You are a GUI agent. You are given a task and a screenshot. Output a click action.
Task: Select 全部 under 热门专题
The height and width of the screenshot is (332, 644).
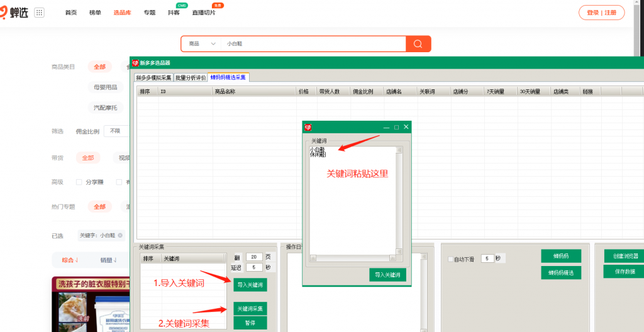click(x=99, y=207)
